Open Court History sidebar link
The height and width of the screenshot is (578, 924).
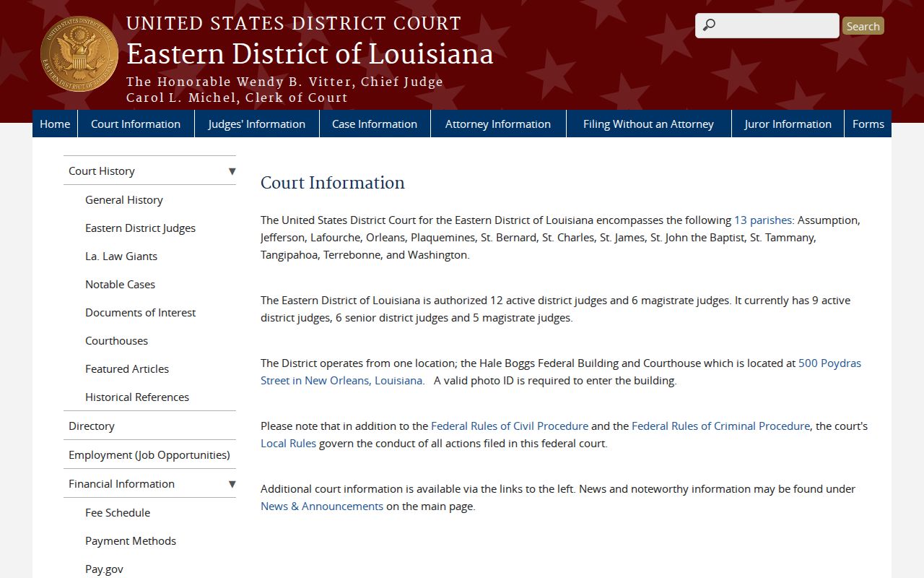[x=102, y=171]
